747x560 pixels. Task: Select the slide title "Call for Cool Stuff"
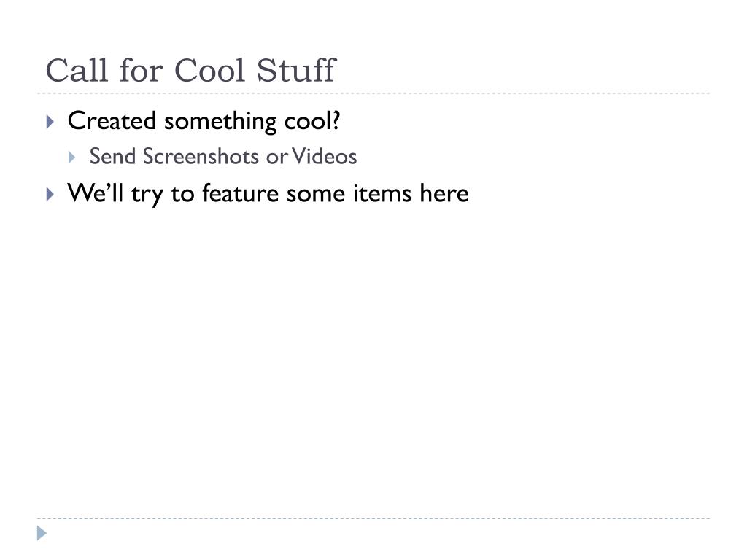191,71
